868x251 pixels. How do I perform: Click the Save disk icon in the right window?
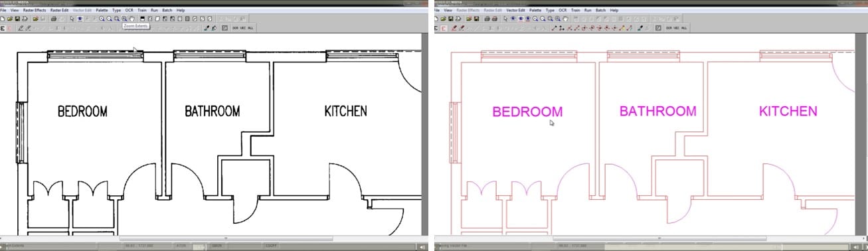tap(451, 19)
